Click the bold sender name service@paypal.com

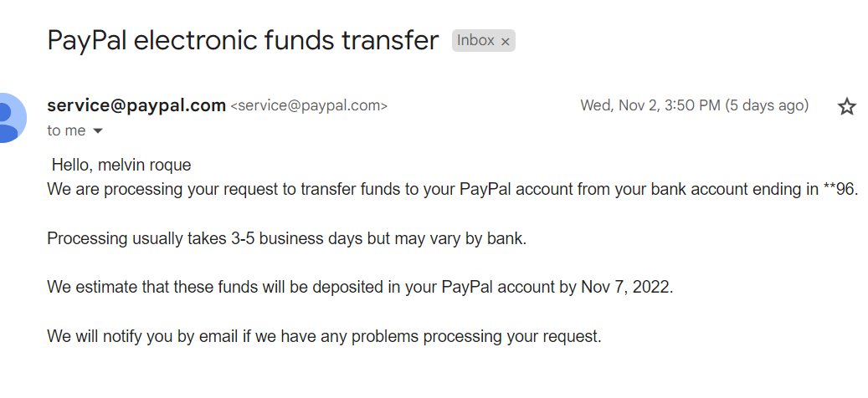point(136,105)
